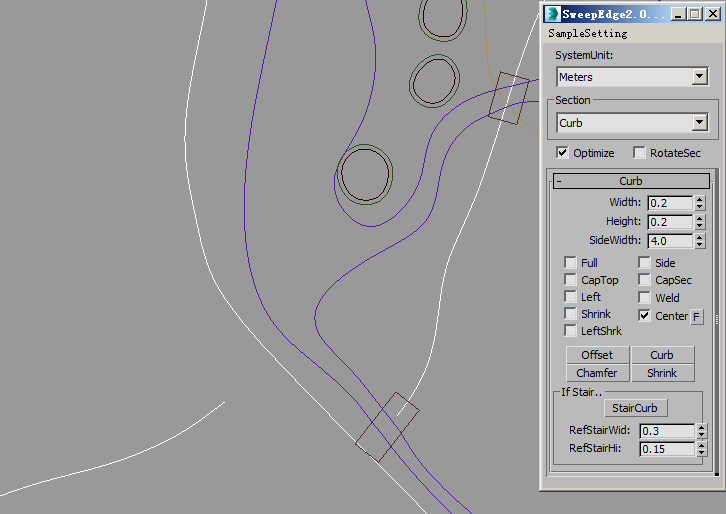Enable the Side checkbox
The image size is (726, 514).
coord(644,263)
